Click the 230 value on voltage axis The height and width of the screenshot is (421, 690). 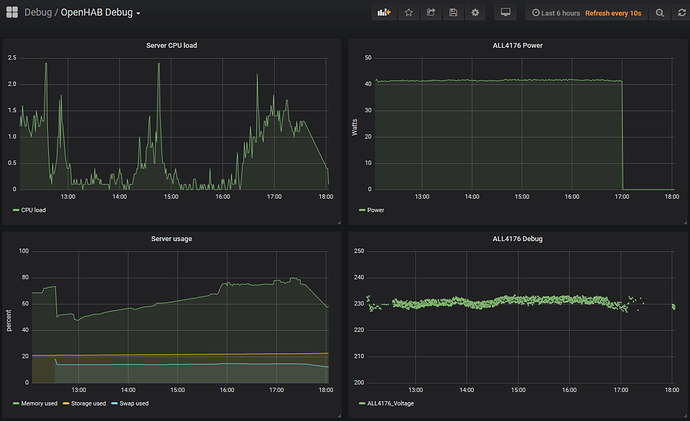click(x=359, y=304)
